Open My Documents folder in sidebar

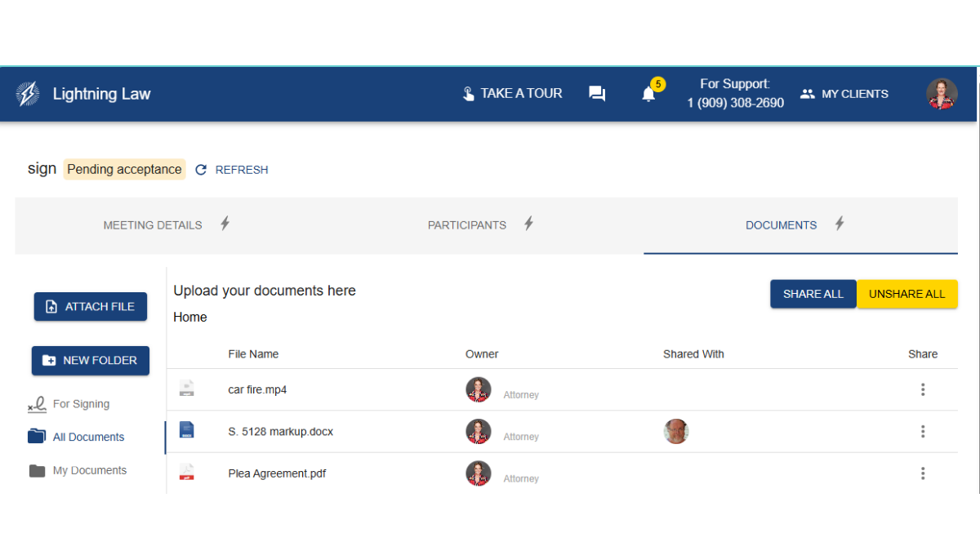pos(78,470)
